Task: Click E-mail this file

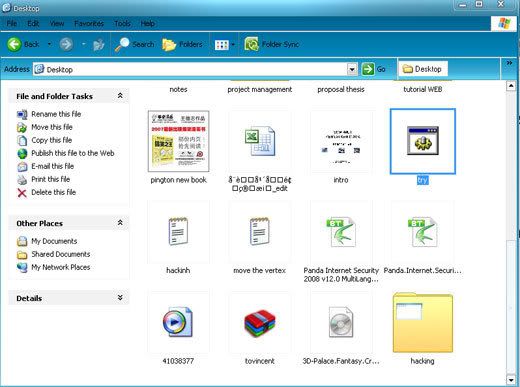Action: [x=52, y=166]
